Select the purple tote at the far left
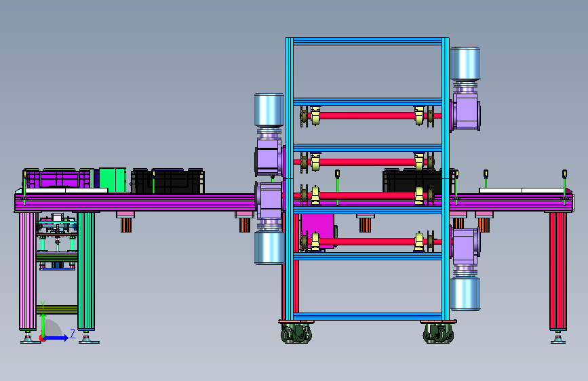588x381 pixels. pyautogui.click(x=59, y=178)
